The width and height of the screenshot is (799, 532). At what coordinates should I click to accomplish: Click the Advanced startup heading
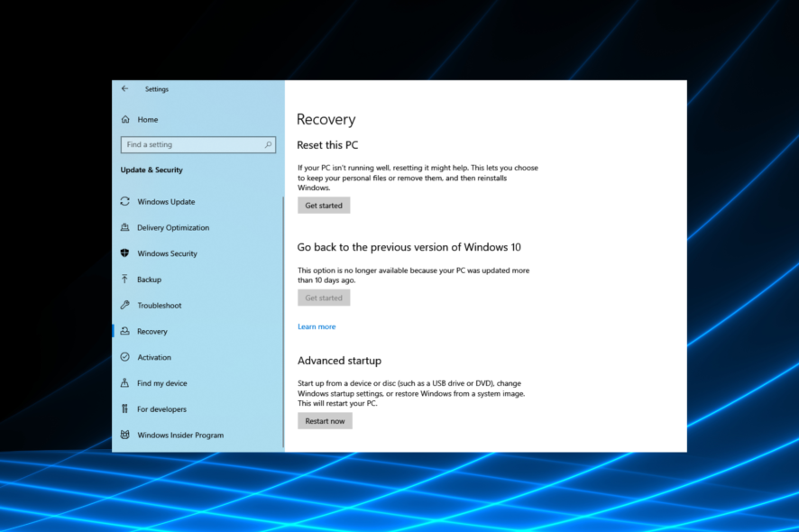tap(339, 361)
